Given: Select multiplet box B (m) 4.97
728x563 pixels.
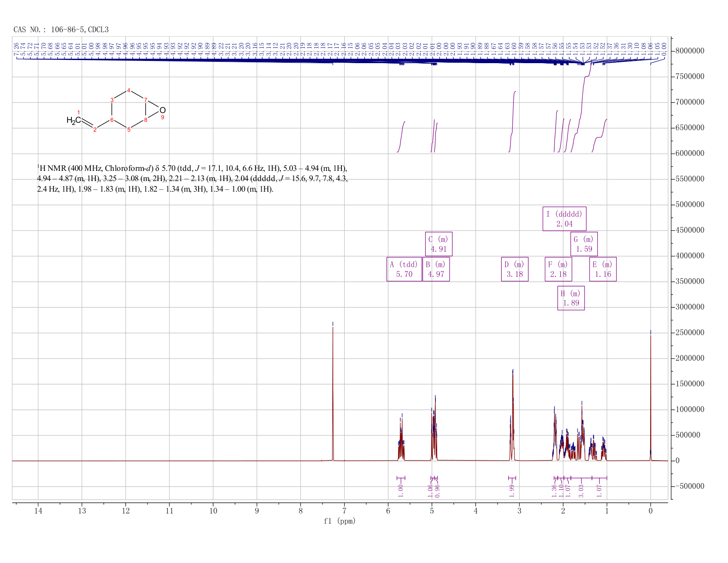Looking at the screenshot, I should click(436, 269).
